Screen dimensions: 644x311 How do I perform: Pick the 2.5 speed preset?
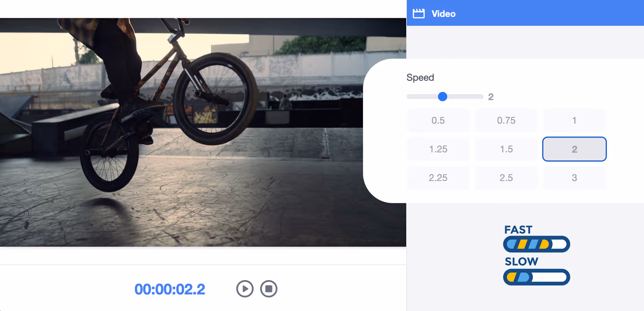[506, 178]
